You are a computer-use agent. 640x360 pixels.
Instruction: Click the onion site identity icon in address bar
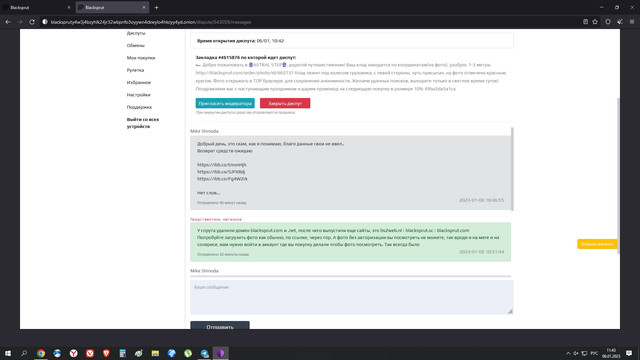pos(45,22)
